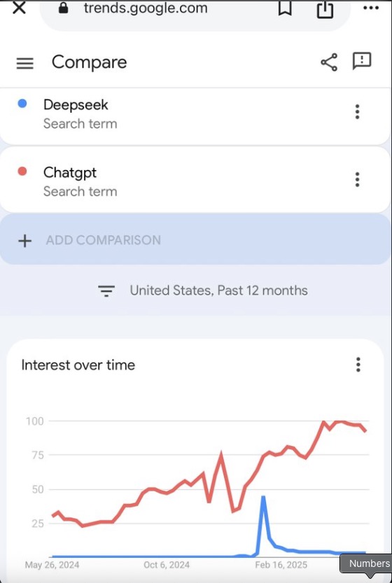Viewport: 392px width, 583px height.
Task: Bookmark the page using the bookmark icon
Action: click(x=285, y=8)
